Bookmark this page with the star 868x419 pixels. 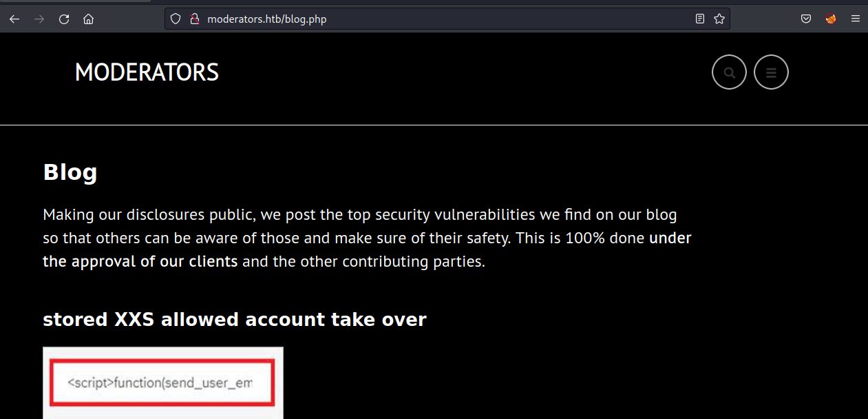tap(719, 19)
